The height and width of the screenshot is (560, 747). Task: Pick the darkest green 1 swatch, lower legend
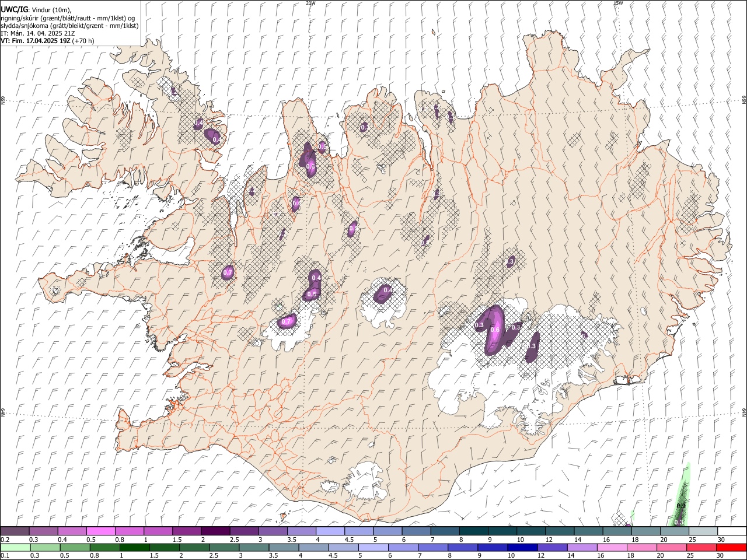coord(134,548)
